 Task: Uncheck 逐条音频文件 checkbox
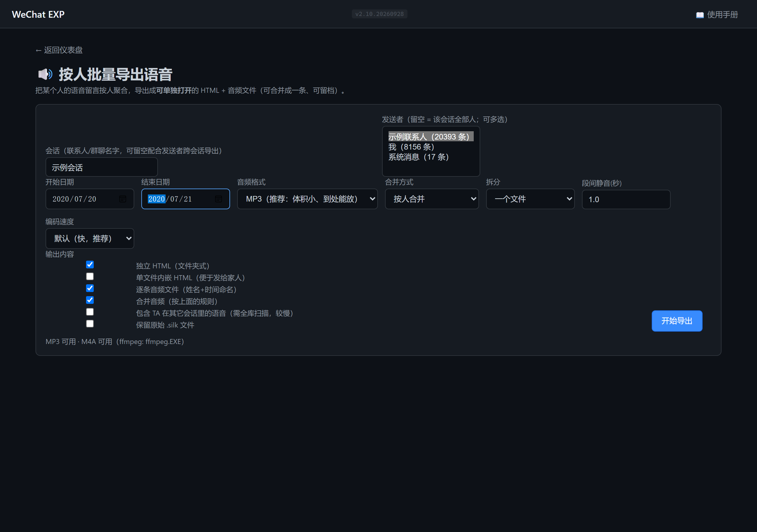90,288
